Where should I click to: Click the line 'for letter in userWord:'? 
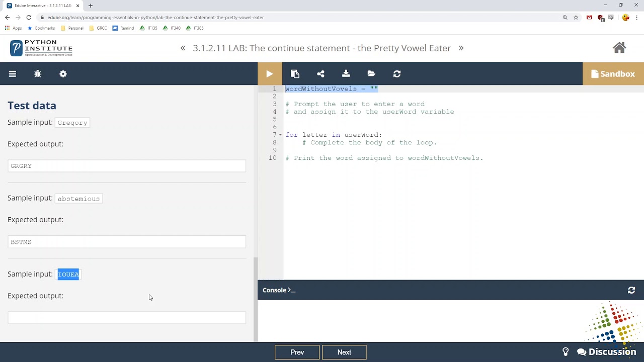coord(334,135)
